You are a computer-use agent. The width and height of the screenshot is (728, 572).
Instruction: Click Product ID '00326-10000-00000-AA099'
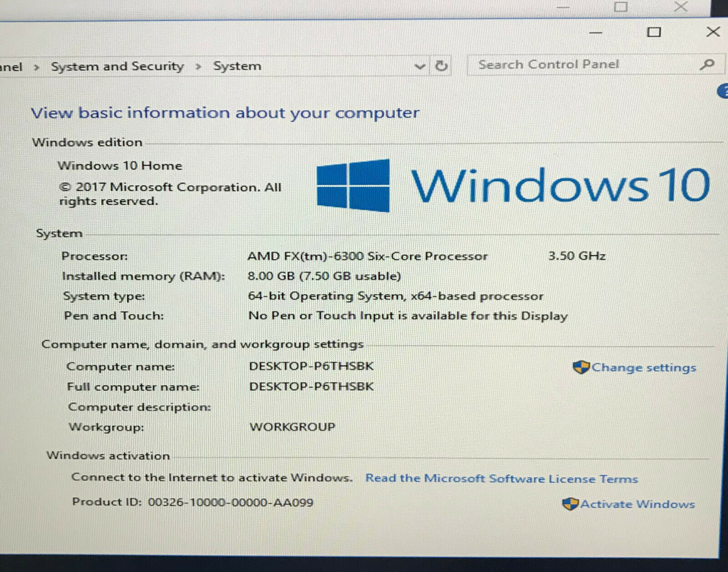coord(231,502)
